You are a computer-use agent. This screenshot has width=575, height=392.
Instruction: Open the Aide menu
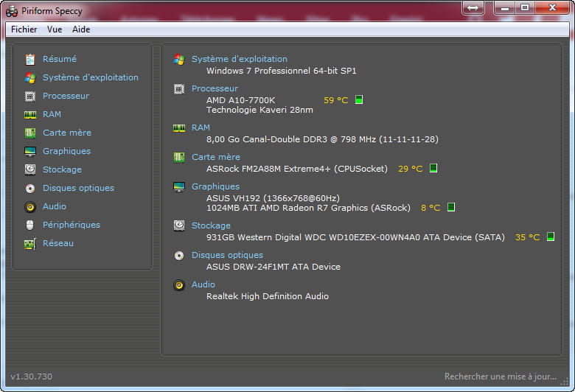pyautogui.click(x=81, y=29)
